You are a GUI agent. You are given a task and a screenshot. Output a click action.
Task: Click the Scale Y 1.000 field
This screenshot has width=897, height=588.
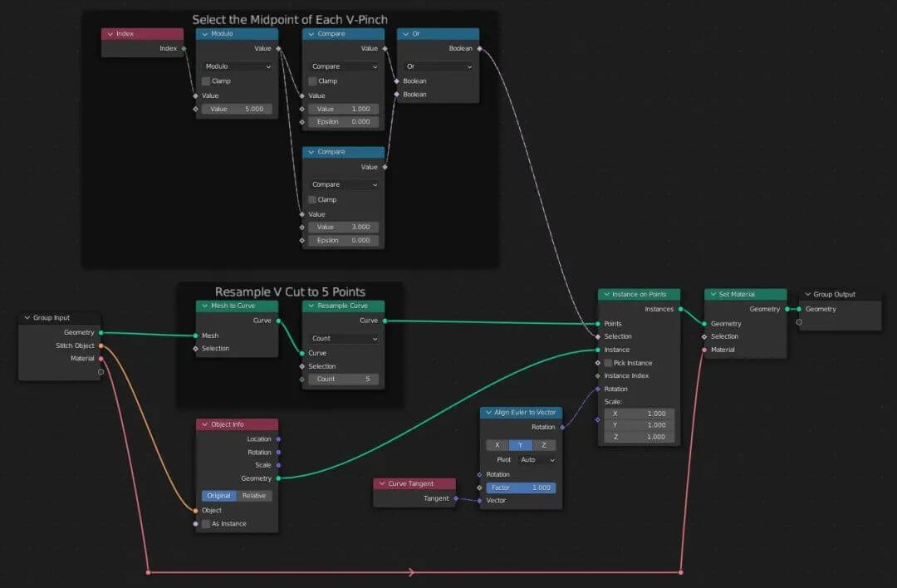(x=639, y=425)
